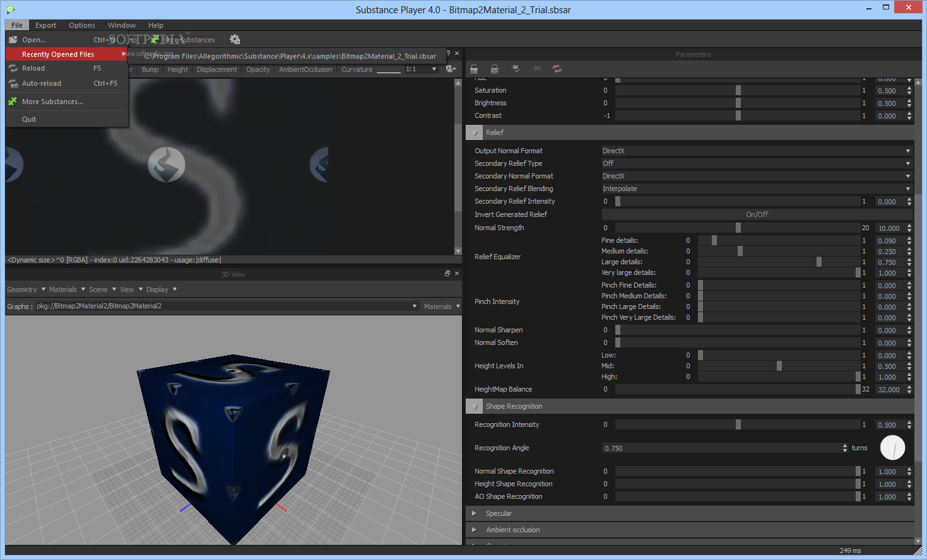The width and height of the screenshot is (927, 560).
Task: Switch to the Curvature output tab
Action: 357,69
